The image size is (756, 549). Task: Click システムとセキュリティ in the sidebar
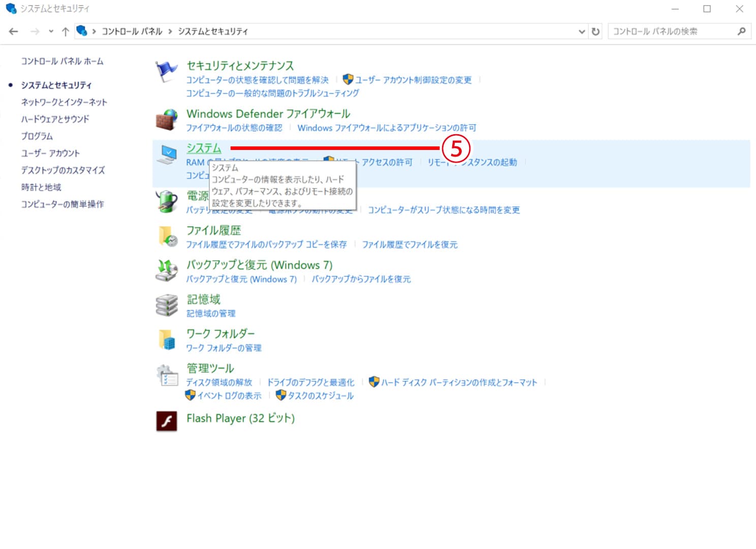click(x=56, y=85)
